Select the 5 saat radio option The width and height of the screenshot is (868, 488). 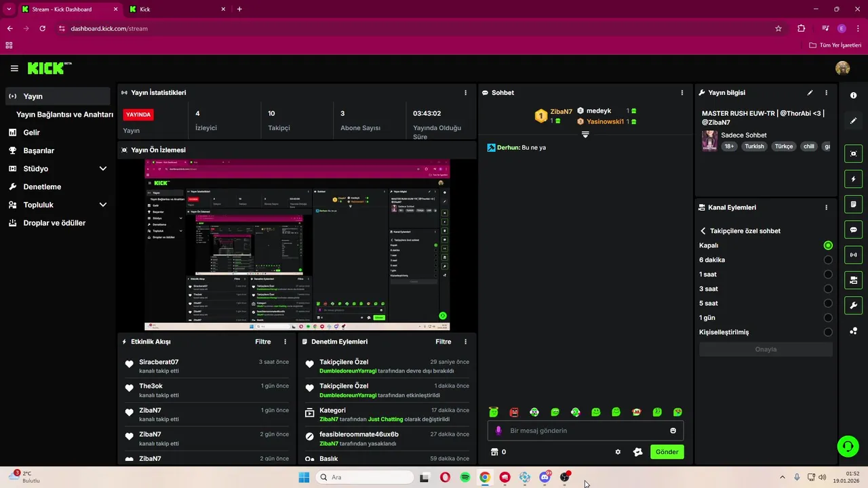[x=828, y=304]
